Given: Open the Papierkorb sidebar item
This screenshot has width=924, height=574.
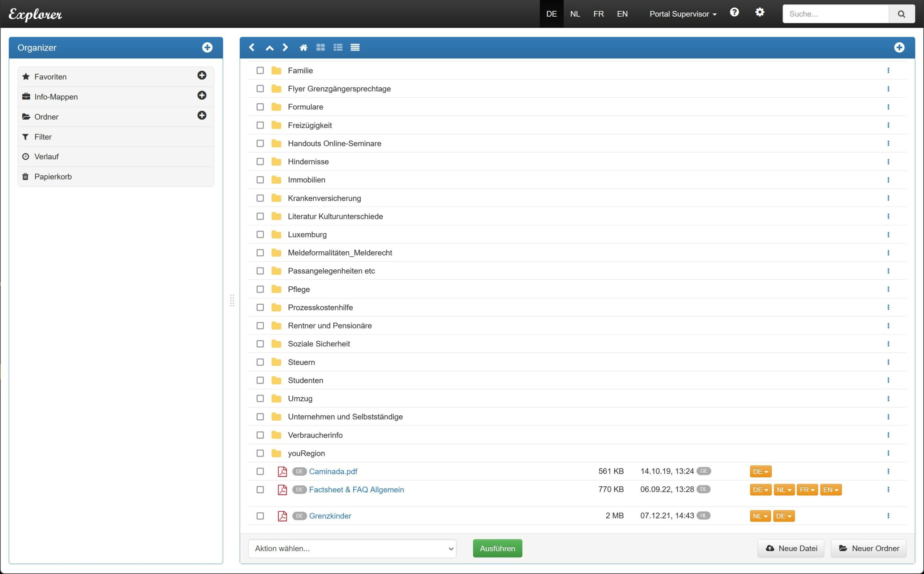Looking at the screenshot, I should pyautogui.click(x=53, y=177).
